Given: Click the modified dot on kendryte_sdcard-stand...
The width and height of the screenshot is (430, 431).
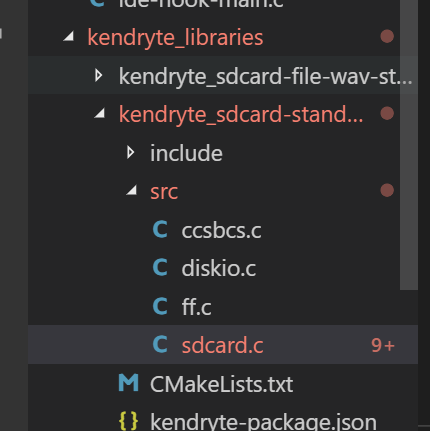Looking at the screenshot, I should (387, 113).
